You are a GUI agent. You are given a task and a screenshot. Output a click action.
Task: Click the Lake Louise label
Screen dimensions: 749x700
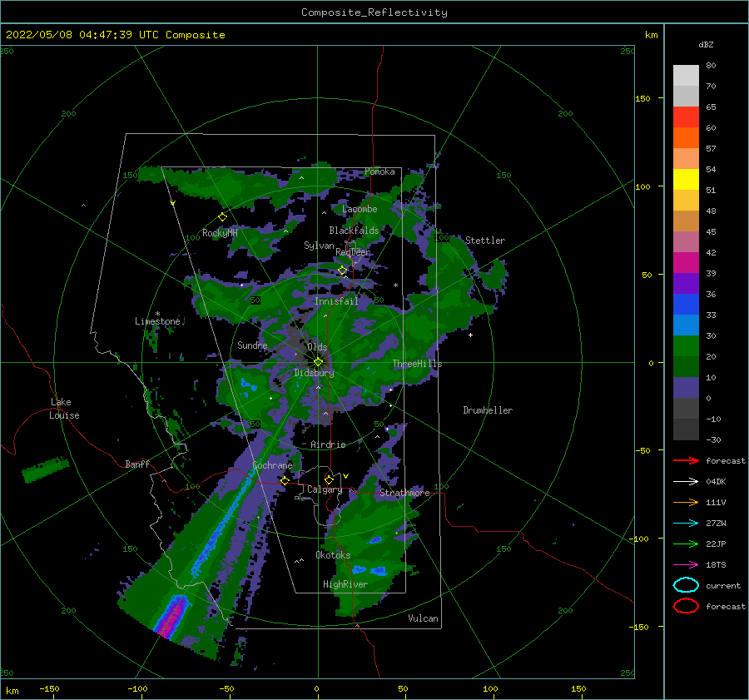tap(64, 409)
